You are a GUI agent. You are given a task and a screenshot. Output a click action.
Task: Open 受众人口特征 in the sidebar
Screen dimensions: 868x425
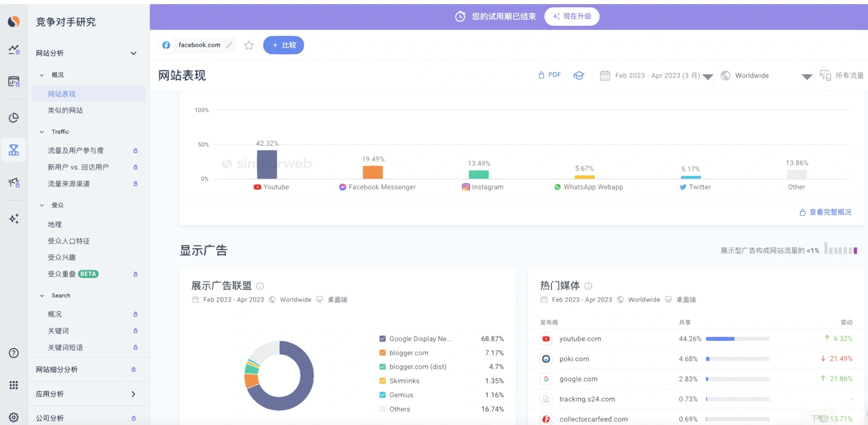69,241
